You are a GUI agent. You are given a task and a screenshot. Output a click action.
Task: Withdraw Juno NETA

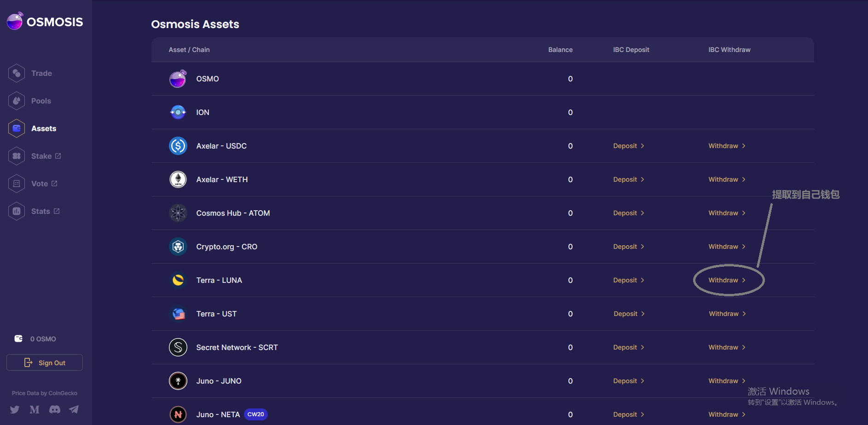point(727,414)
